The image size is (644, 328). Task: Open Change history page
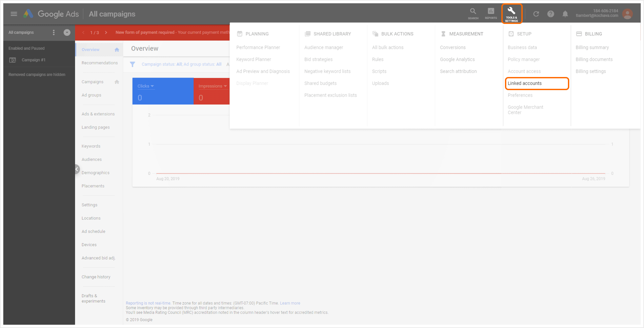pos(96,277)
